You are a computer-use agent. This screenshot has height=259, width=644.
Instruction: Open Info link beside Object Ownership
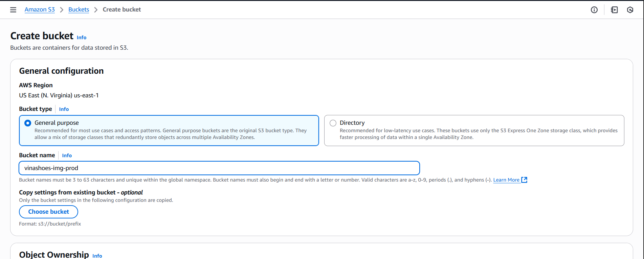(97, 256)
